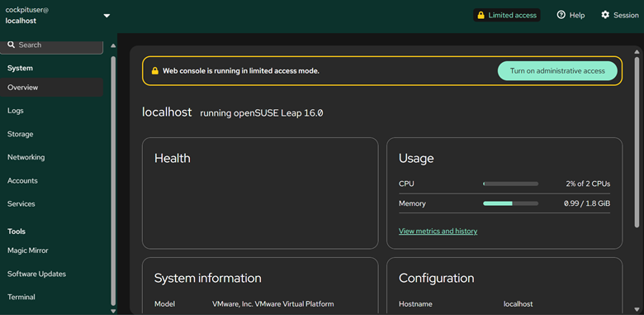Open View metrics and history link
644x315 pixels.
[x=438, y=231]
